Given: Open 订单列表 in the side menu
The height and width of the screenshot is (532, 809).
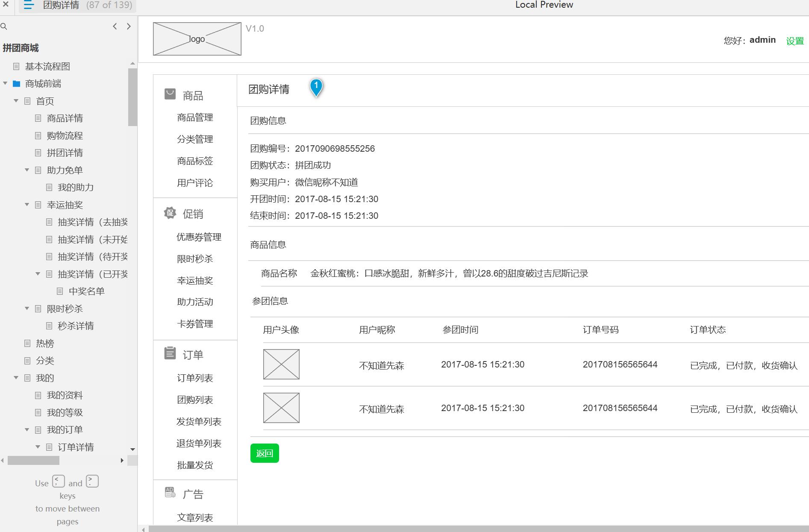Looking at the screenshot, I should tap(195, 378).
